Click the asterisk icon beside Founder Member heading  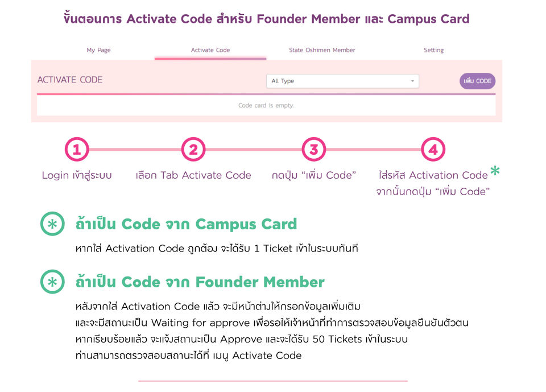coord(52,282)
